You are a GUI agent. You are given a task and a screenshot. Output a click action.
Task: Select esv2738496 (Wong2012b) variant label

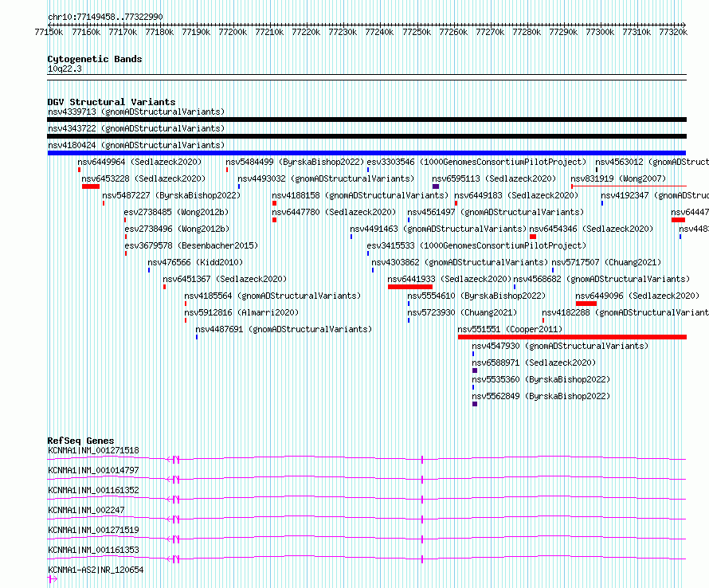pyautogui.click(x=177, y=229)
